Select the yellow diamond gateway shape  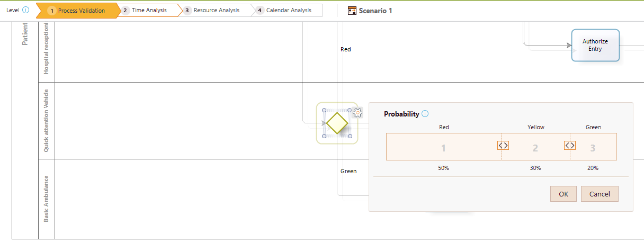click(337, 123)
